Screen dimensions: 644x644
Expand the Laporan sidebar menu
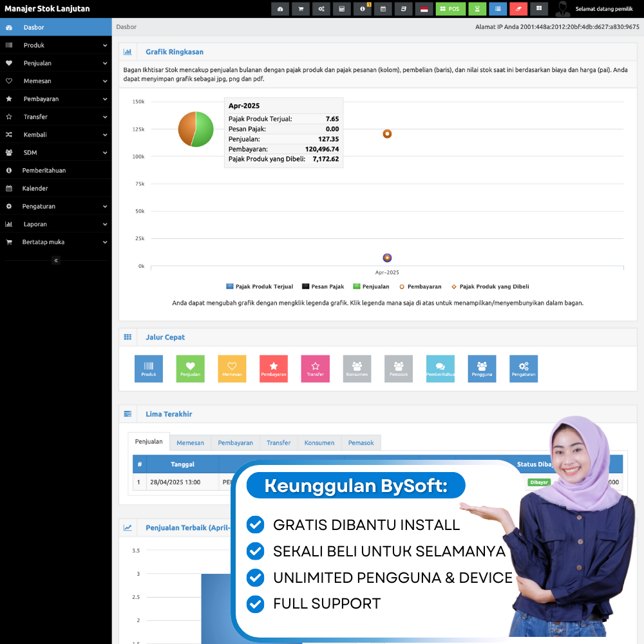tap(55, 224)
